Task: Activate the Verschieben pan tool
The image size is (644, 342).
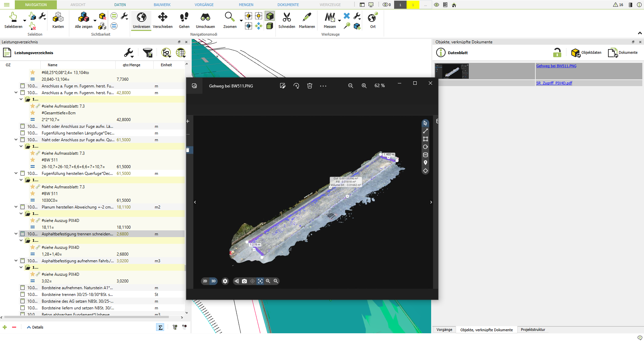Action: coord(163,20)
